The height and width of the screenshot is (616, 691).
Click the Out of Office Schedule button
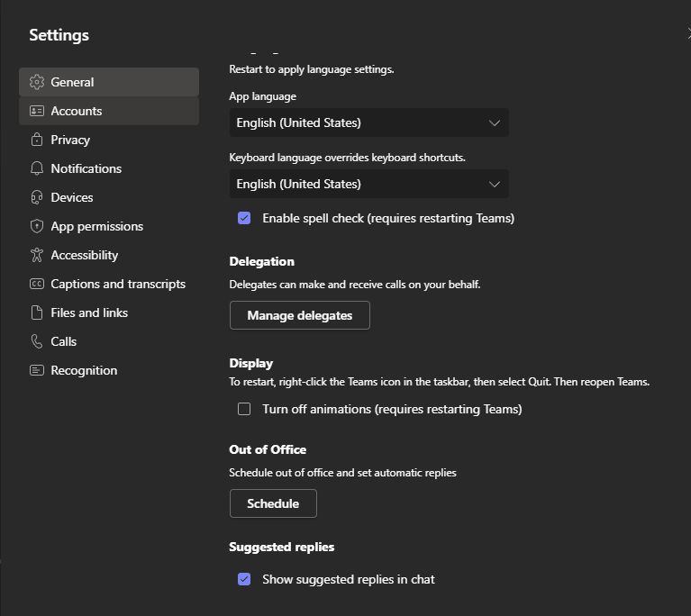pyautogui.click(x=273, y=503)
